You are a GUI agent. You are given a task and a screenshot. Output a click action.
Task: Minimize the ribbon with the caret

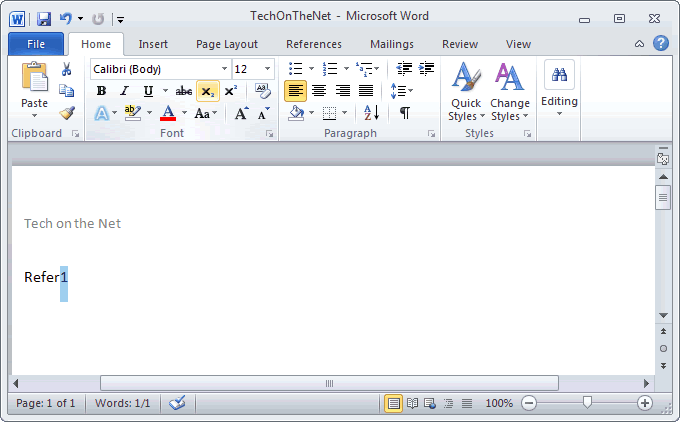[x=639, y=44]
